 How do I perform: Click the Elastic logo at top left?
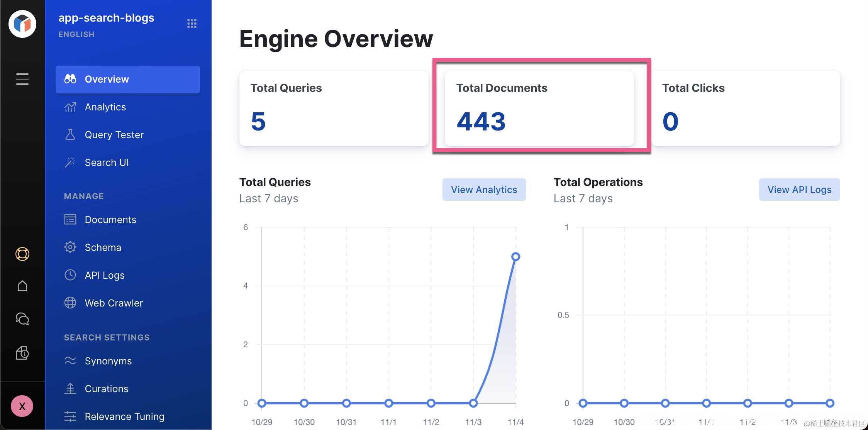coord(22,24)
